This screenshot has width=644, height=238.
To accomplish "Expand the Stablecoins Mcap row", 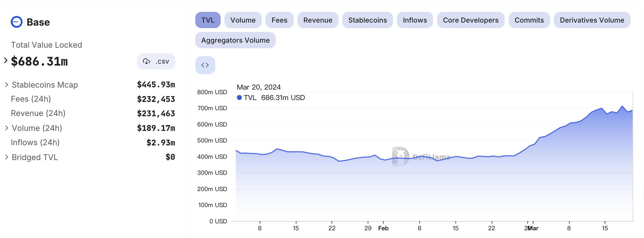I will point(7,85).
